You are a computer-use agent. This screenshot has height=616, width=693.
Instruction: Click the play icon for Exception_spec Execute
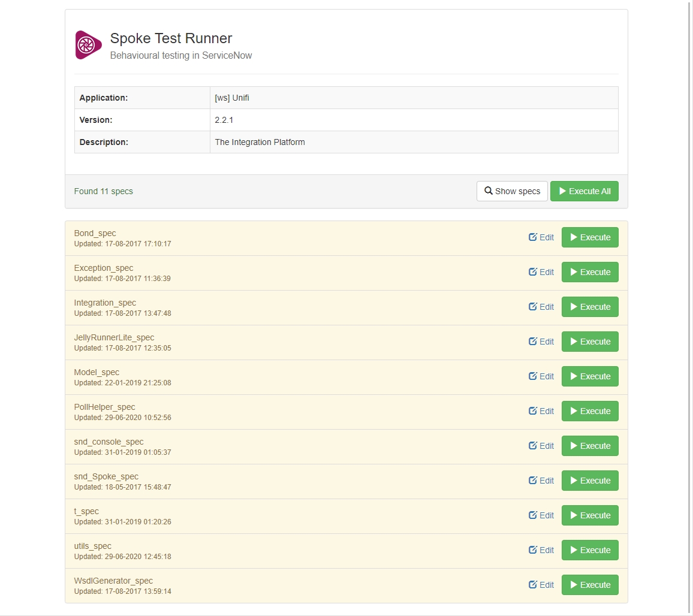[x=574, y=272]
